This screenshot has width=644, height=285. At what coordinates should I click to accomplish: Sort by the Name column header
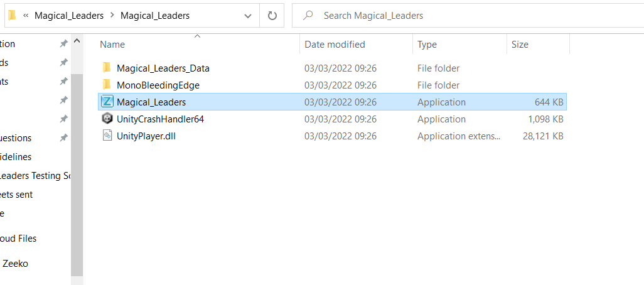point(112,45)
